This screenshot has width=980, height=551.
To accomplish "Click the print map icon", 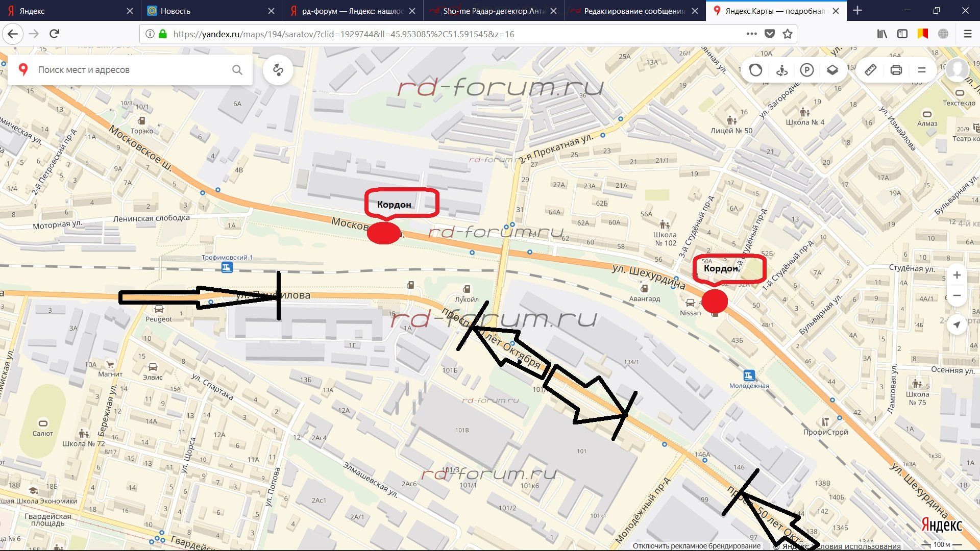I will click(x=896, y=70).
